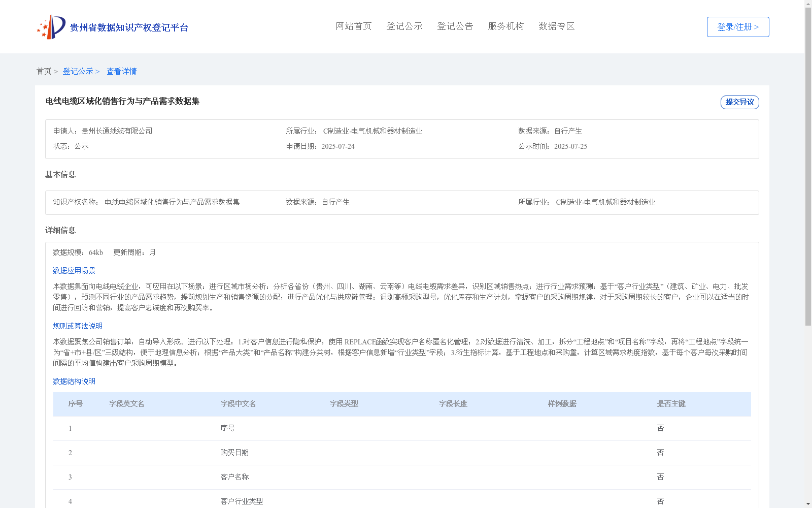
Task: Click page heading 电线电缆区域化销售行为与产品需求数据集
Action: pyautogui.click(x=122, y=101)
